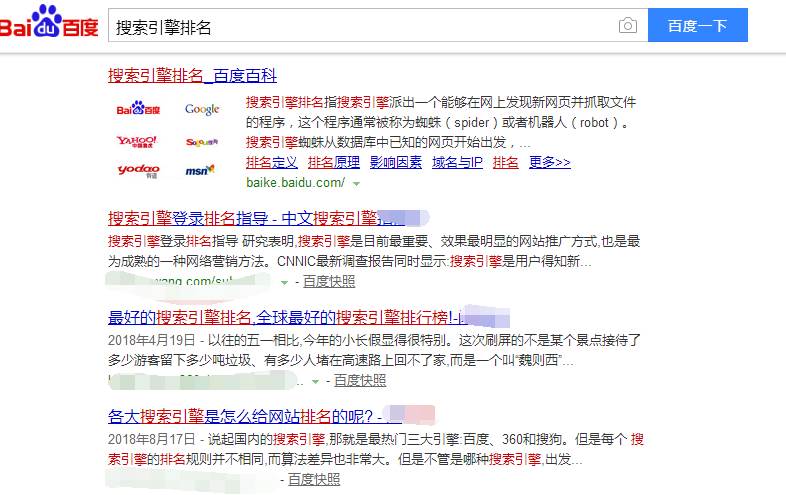Click the 百度一下 search button
This screenshot has width=786, height=495.
click(697, 25)
